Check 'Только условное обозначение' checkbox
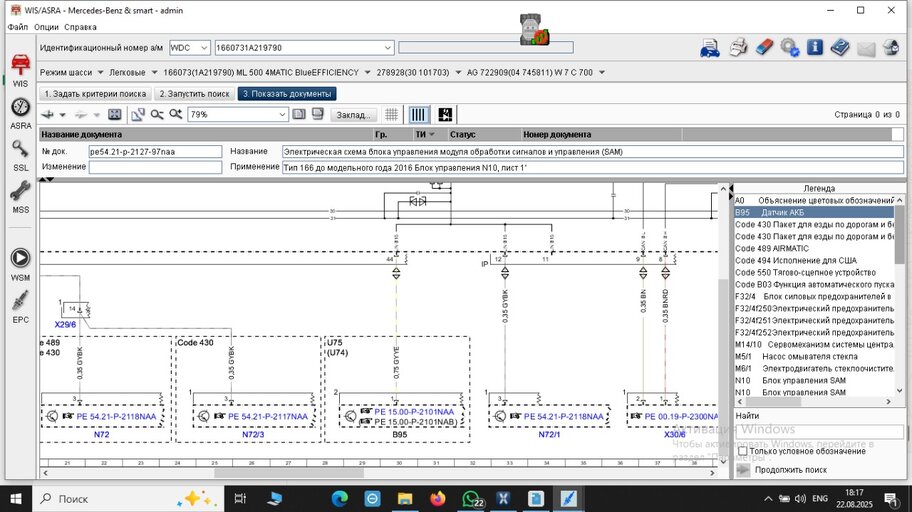Viewport: 912px width, 512px height. click(742, 451)
